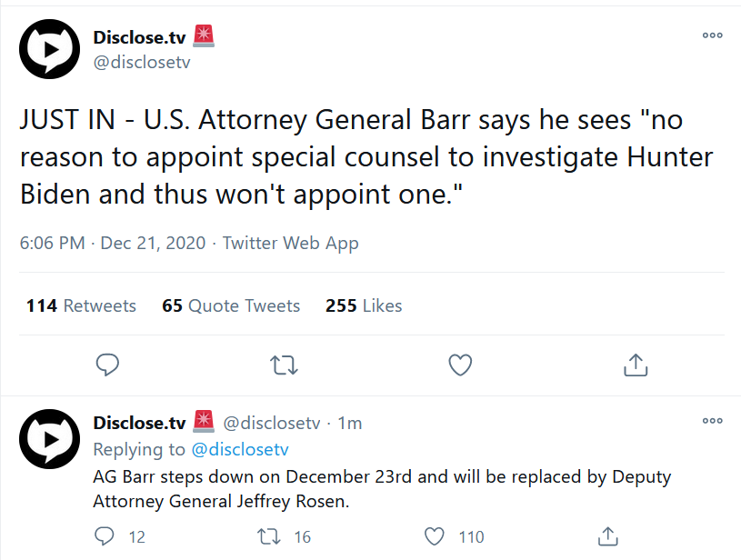This screenshot has height=560, width=741.
Task: Open the Twitter Web App source link
Action: pos(291,243)
